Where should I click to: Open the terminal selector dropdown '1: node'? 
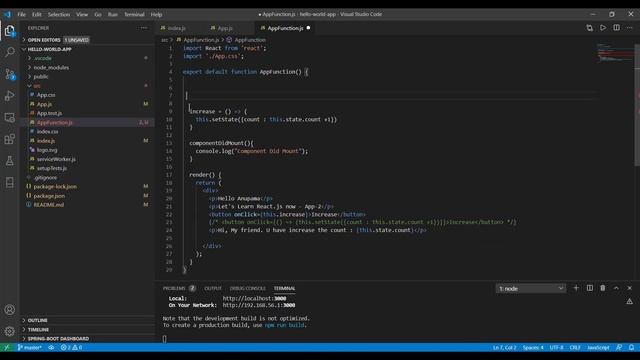point(531,288)
